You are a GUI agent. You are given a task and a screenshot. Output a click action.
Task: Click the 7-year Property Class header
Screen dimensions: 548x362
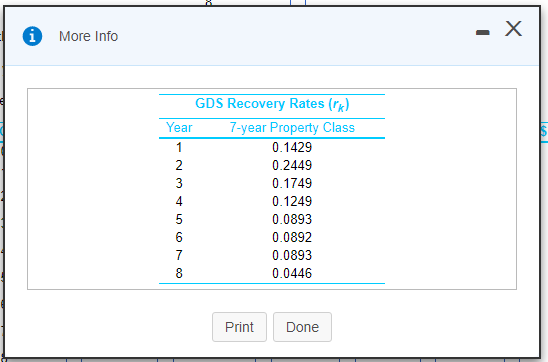(292, 128)
